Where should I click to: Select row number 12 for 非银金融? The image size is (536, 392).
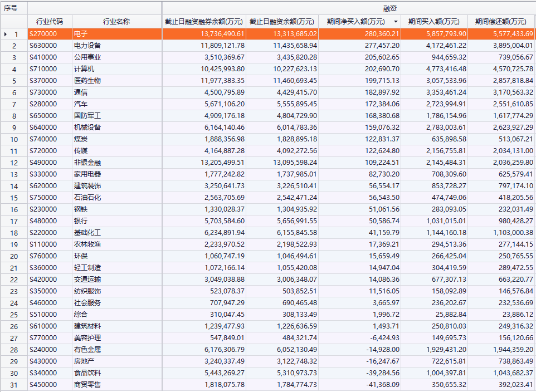click(x=14, y=163)
